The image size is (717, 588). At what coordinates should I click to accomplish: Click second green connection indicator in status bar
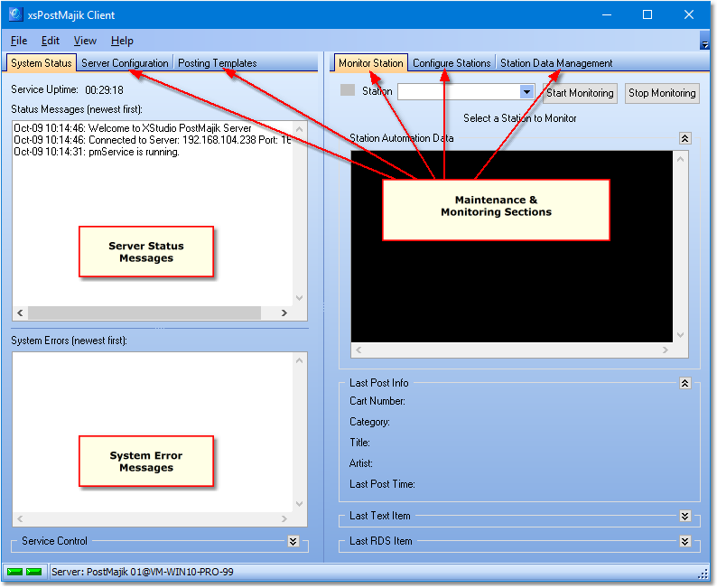[x=33, y=572]
